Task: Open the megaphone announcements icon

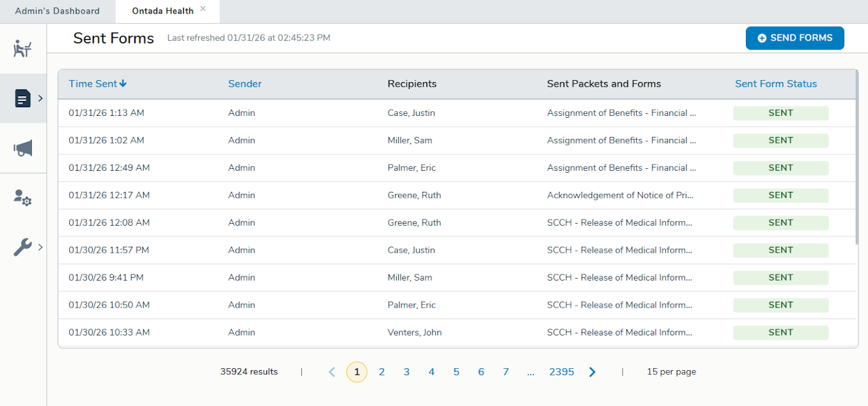Action: (22, 148)
